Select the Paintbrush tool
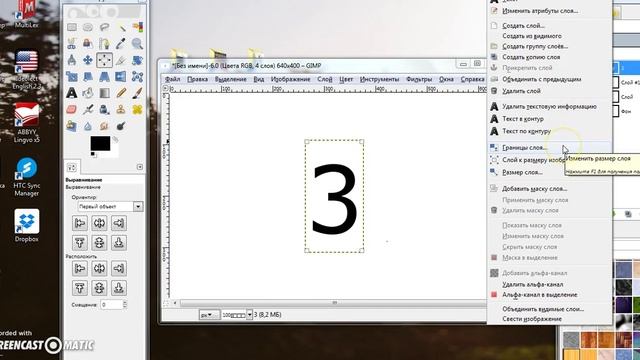 [138, 93]
